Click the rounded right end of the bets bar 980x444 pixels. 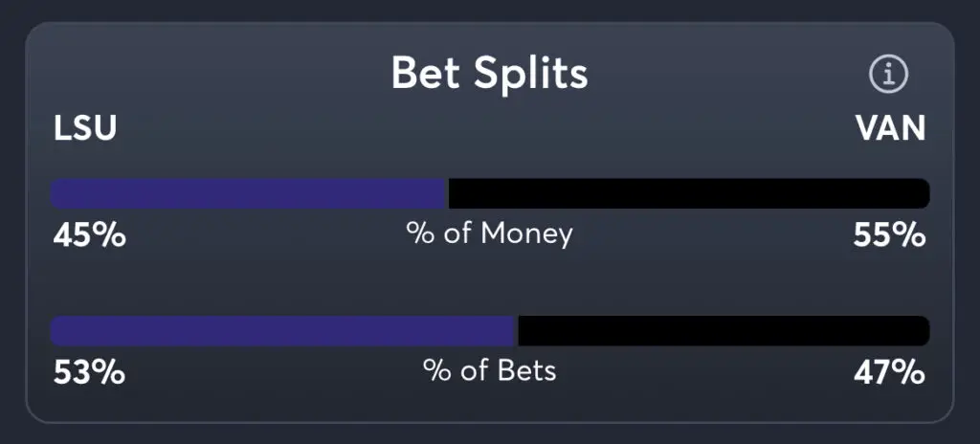pyautogui.click(x=923, y=331)
